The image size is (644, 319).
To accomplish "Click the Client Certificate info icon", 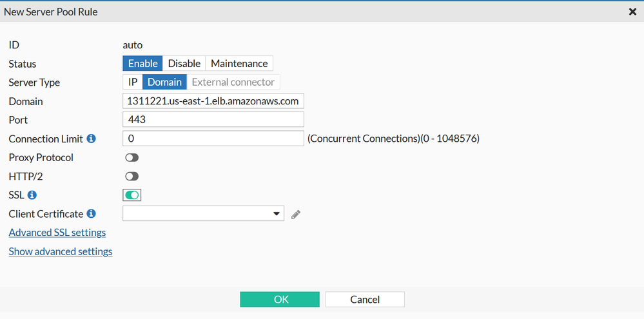I will click(x=92, y=213).
